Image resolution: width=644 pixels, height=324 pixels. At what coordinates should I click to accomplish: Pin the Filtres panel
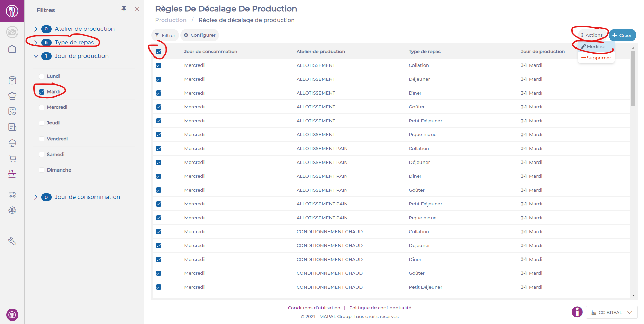pyautogui.click(x=124, y=9)
